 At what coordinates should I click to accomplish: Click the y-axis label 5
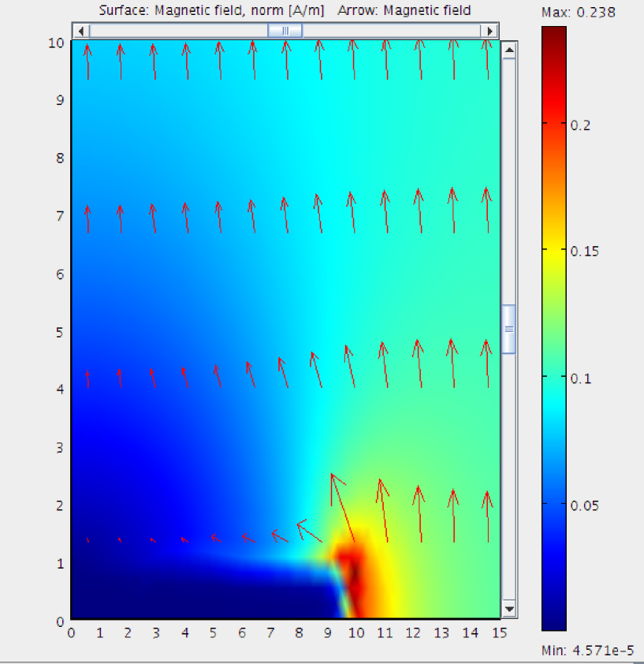(x=60, y=333)
